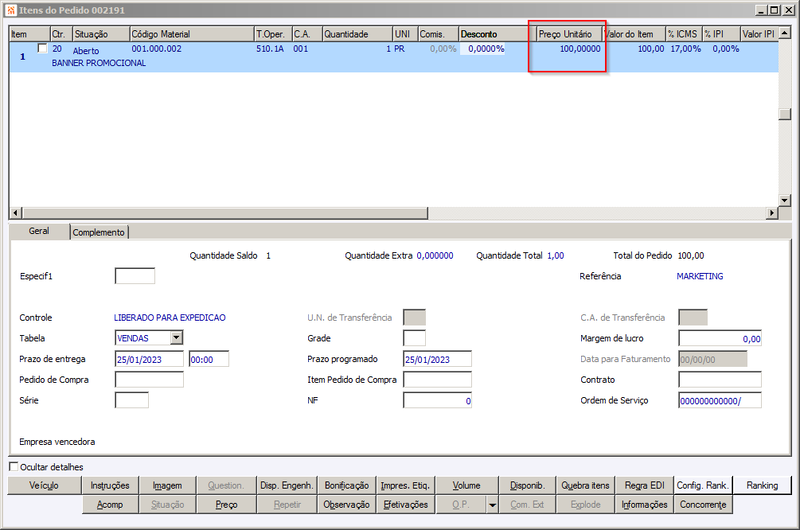Click the Veículo button

[x=44, y=486]
